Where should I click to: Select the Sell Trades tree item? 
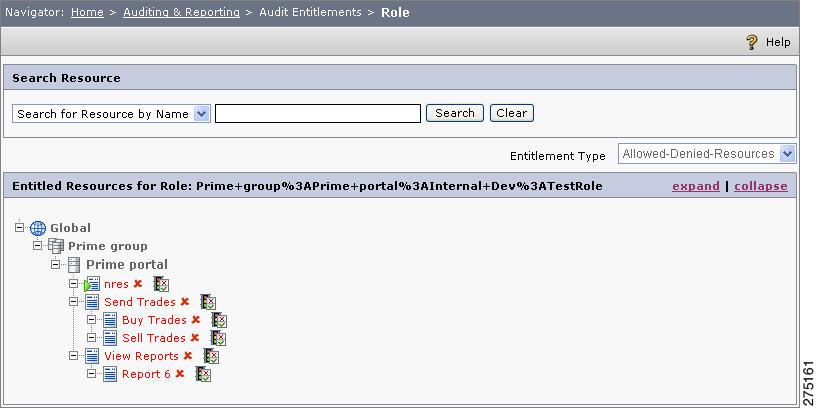pyautogui.click(x=154, y=338)
